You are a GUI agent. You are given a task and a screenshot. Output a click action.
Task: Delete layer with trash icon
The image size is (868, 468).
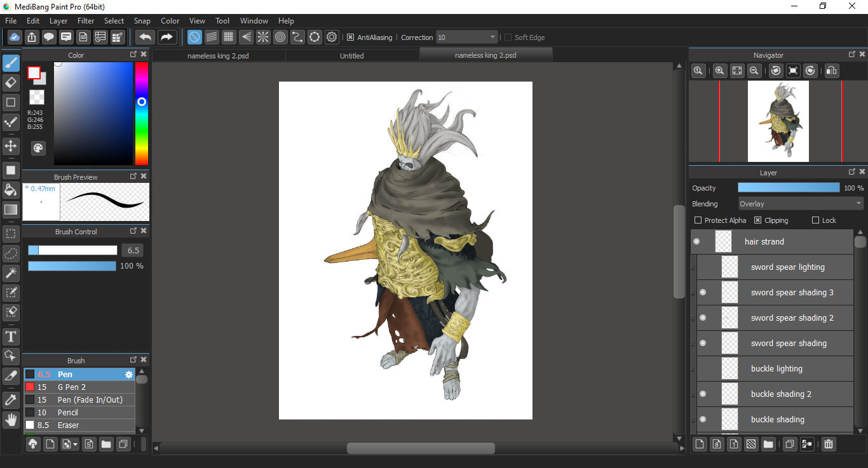point(828,444)
